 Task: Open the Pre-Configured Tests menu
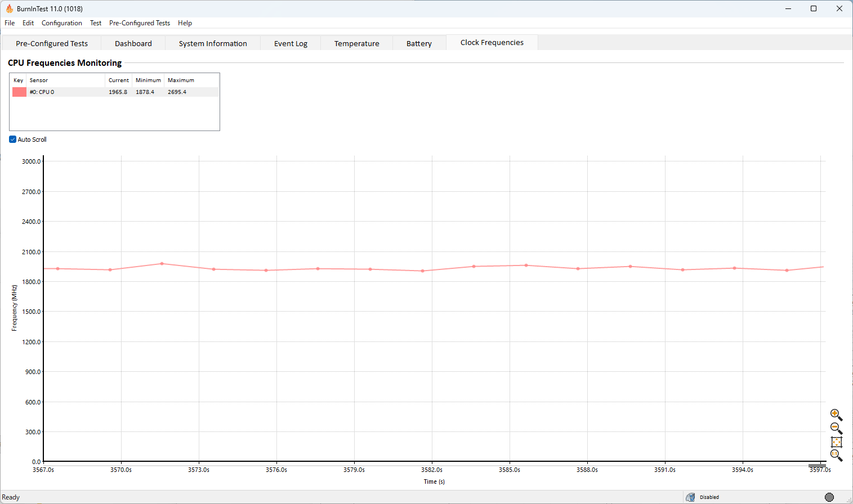click(139, 23)
